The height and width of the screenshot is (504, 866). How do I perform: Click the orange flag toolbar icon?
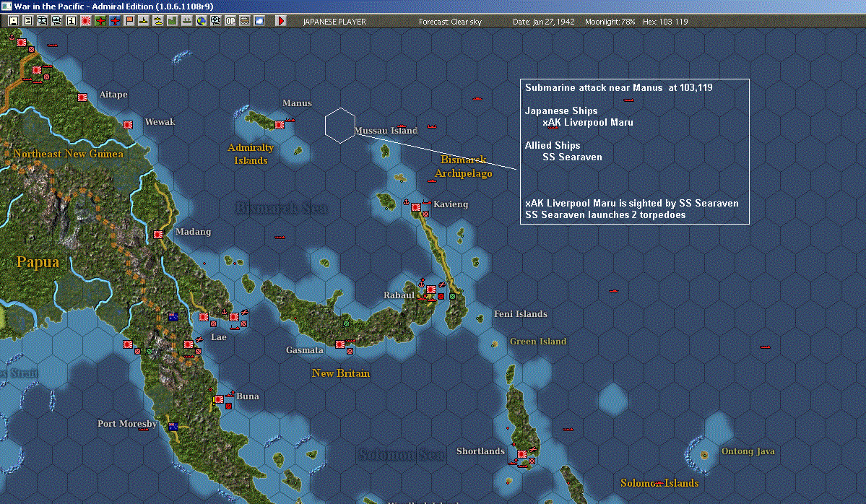click(x=129, y=21)
